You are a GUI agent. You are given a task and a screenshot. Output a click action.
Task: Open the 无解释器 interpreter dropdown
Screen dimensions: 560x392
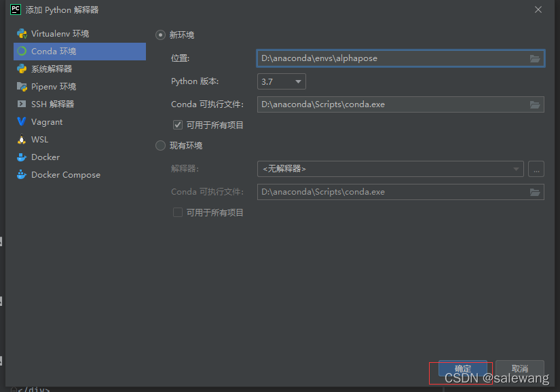pyautogui.click(x=390, y=169)
